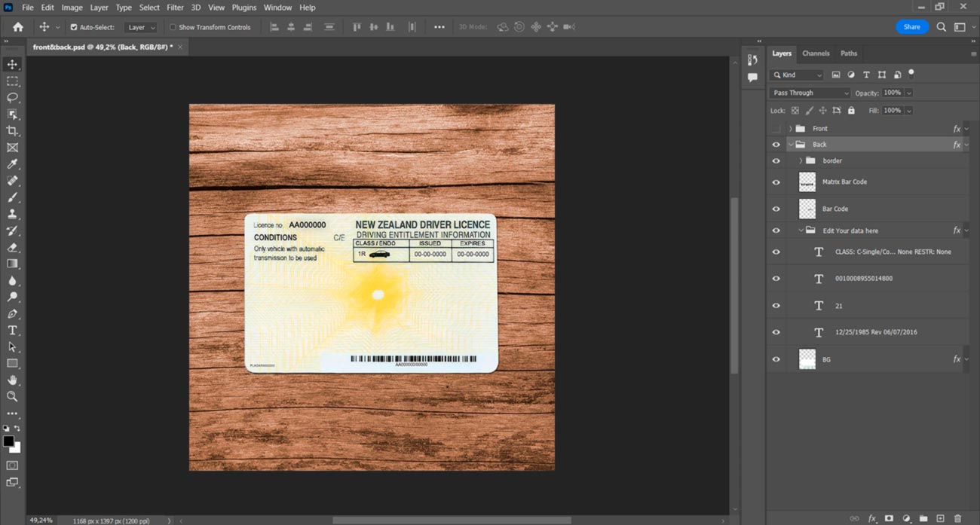
Task: Hide the Matrix Bar Code layer
Action: (776, 182)
